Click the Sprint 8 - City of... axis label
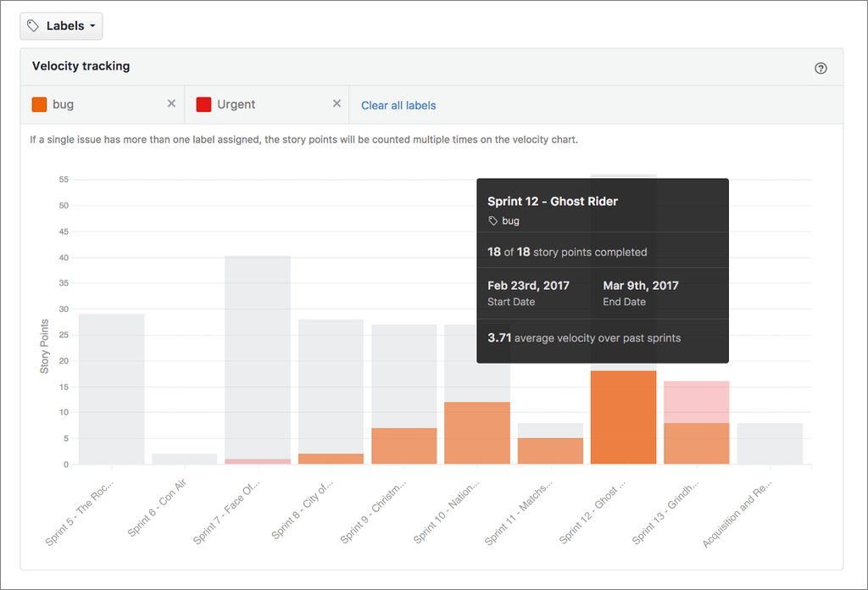 303,509
